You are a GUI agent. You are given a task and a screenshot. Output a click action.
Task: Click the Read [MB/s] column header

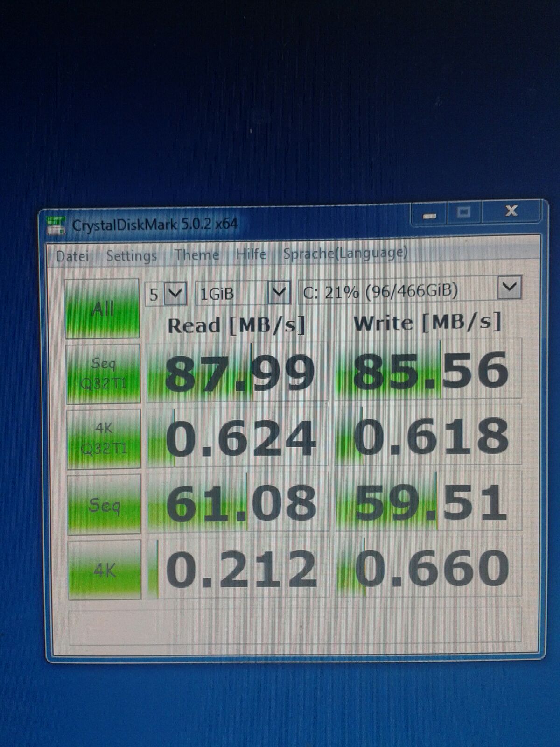tap(236, 325)
